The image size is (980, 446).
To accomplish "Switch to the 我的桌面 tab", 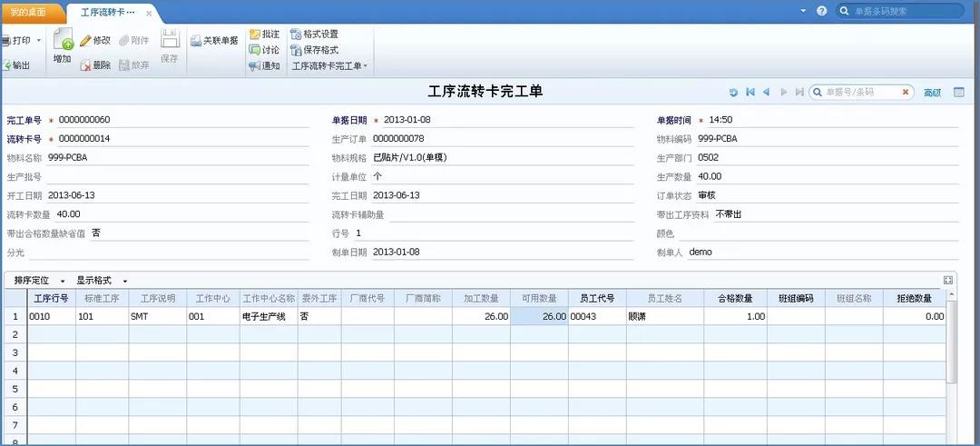I will [x=29, y=12].
